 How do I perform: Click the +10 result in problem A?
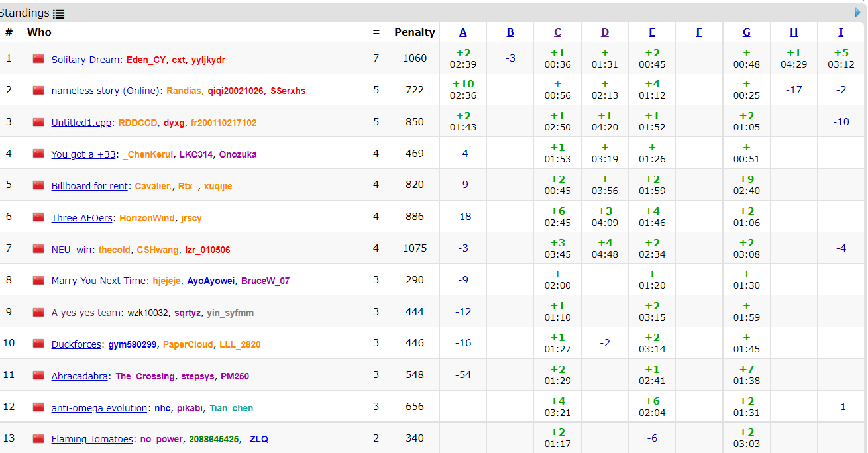(462, 84)
